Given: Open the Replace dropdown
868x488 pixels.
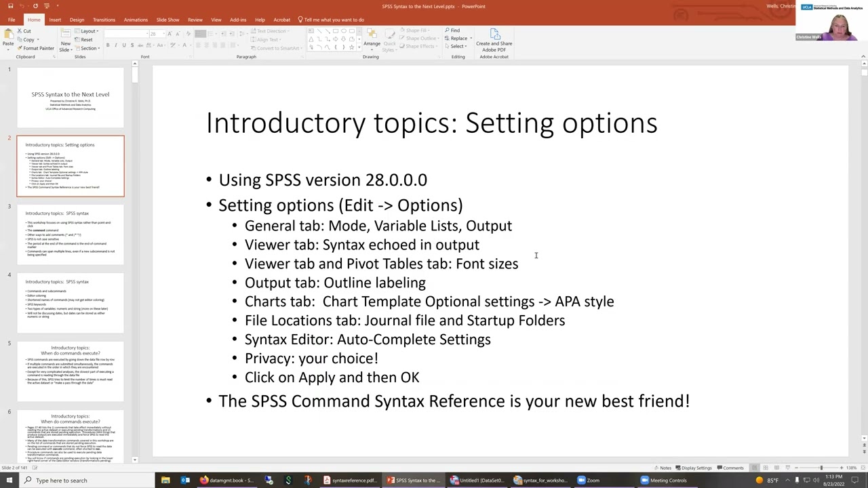Looking at the screenshot, I should (458, 39).
